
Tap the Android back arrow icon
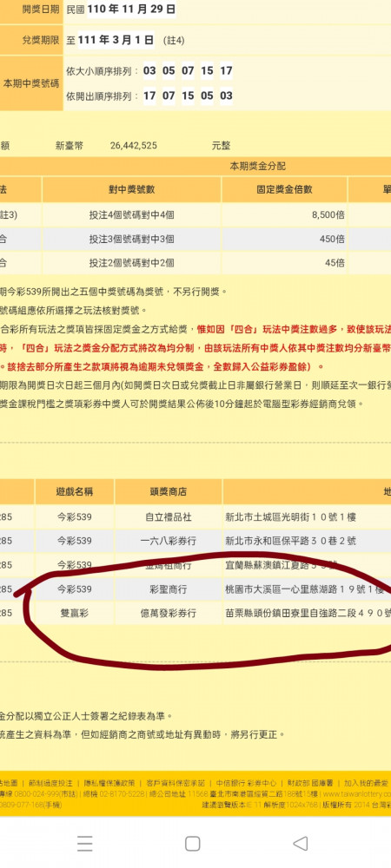(300, 843)
